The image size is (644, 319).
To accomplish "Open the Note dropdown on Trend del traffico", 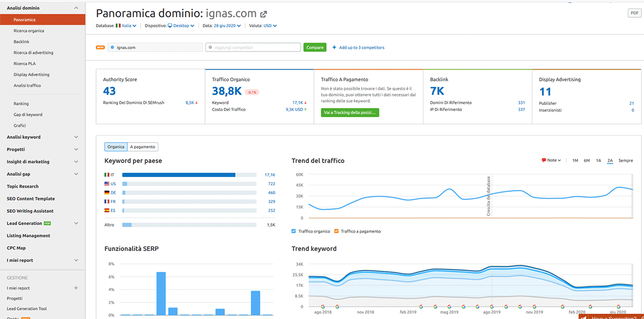I will 552,160.
